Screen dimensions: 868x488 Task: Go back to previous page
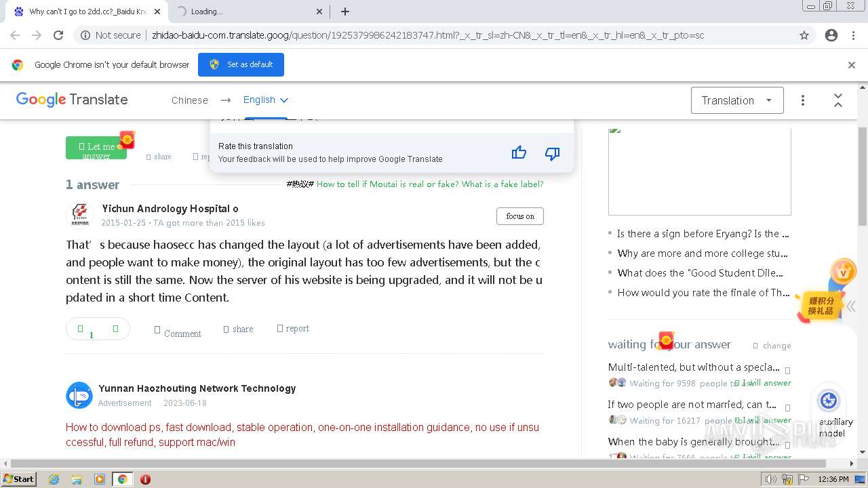pyautogui.click(x=15, y=35)
